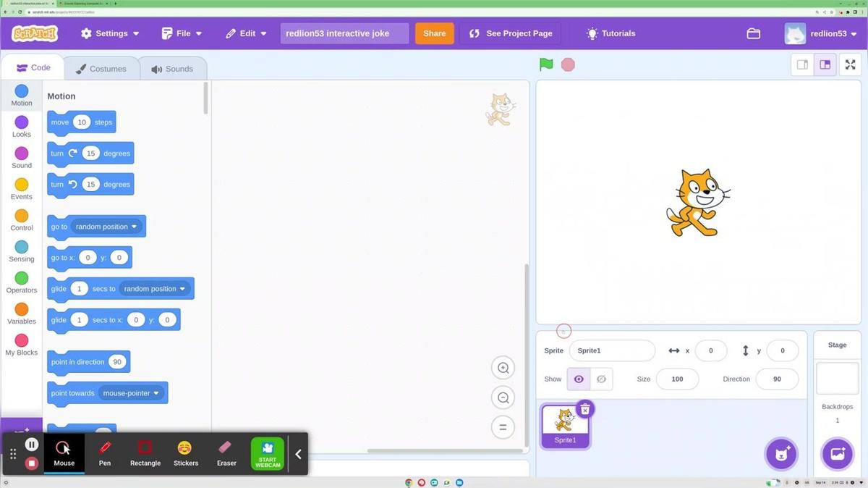Select the Sprite1 thumbnail
The width and height of the screenshot is (868, 488).
565,426
